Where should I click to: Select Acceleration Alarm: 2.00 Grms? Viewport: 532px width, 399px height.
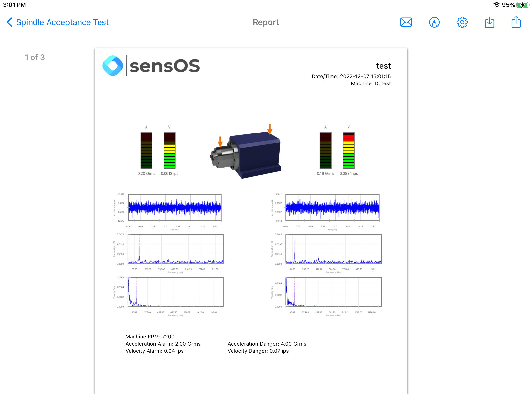(x=163, y=344)
